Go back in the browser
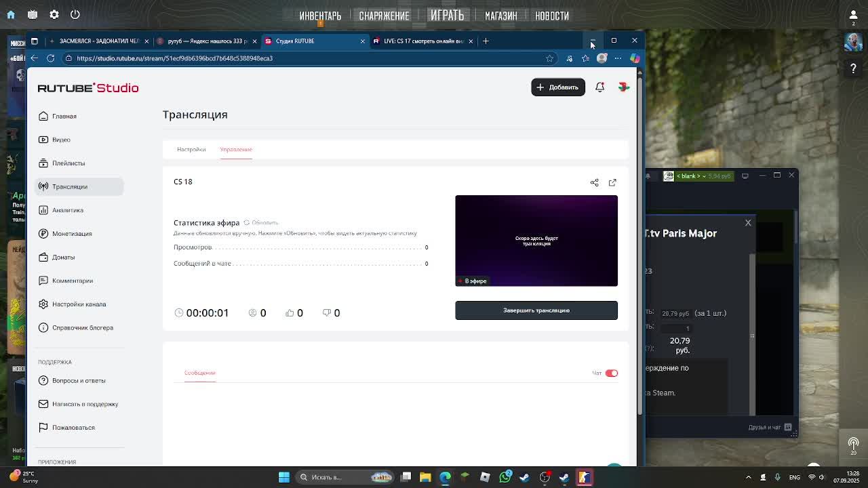The image size is (868, 488). [34, 58]
